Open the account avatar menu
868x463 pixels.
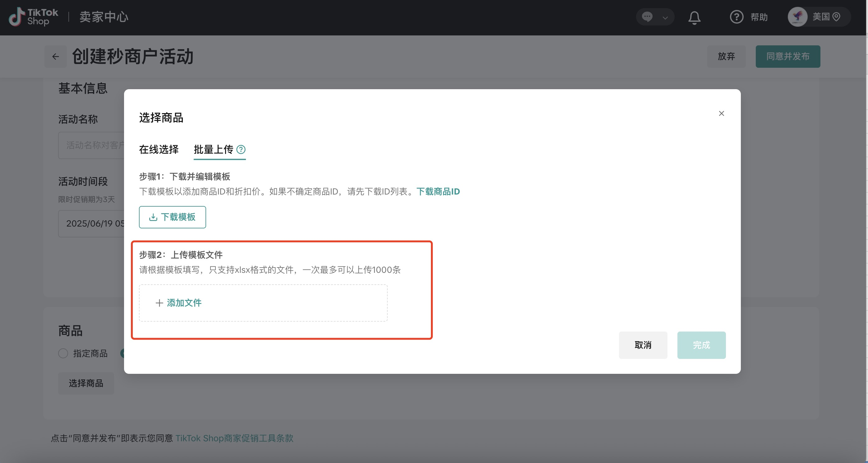coord(797,17)
